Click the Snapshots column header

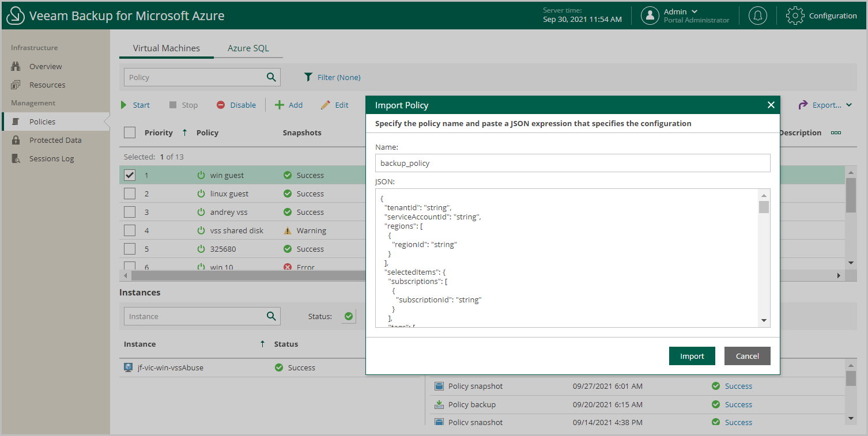click(x=302, y=132)
